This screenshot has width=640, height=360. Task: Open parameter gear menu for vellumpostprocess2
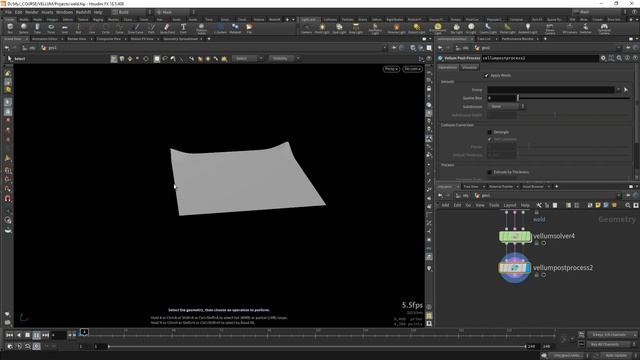tap(603, 58)
